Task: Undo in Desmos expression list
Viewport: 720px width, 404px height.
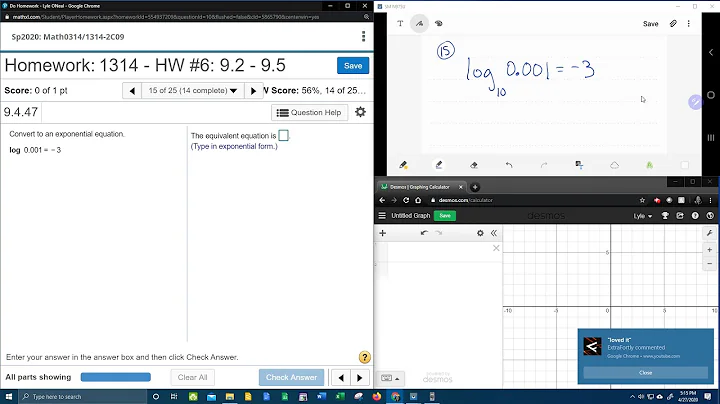Action: tap(424, 233)
